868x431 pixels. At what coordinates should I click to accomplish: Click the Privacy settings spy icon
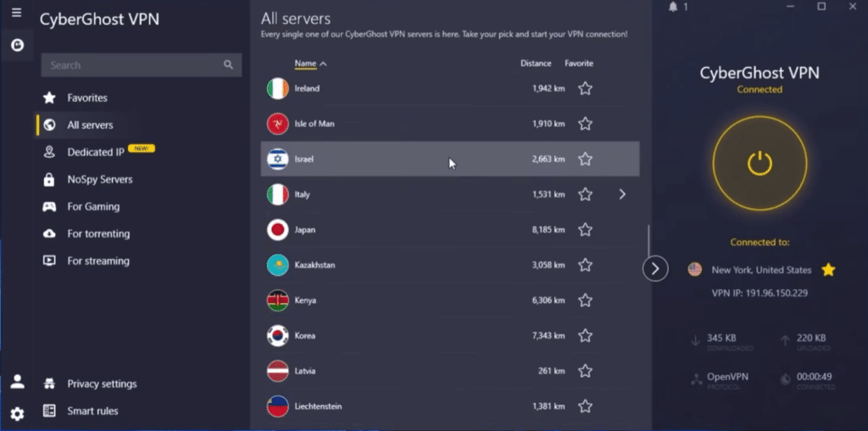point(49,383)
